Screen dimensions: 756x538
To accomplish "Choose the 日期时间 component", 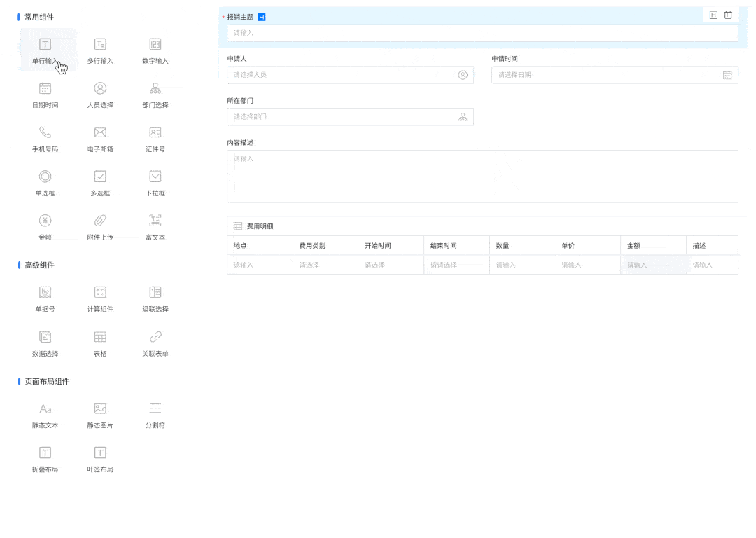I will (45, 95).
